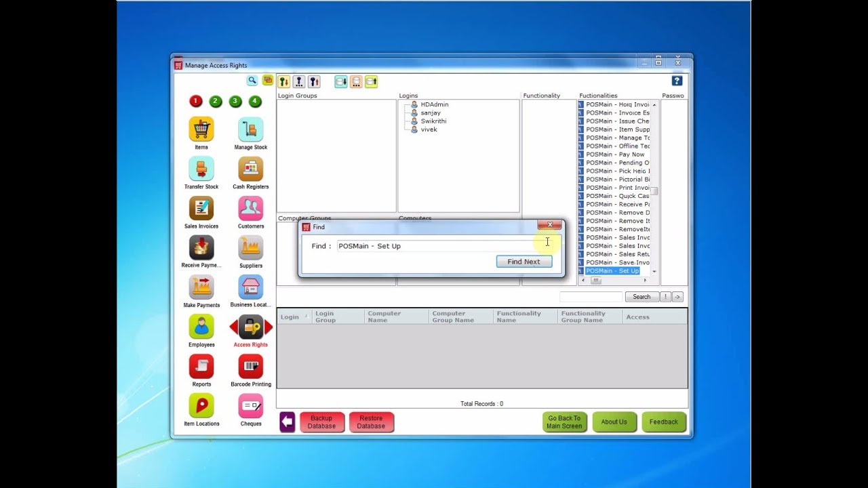Click the exclamation mark button beside Search

click(665, 297)
